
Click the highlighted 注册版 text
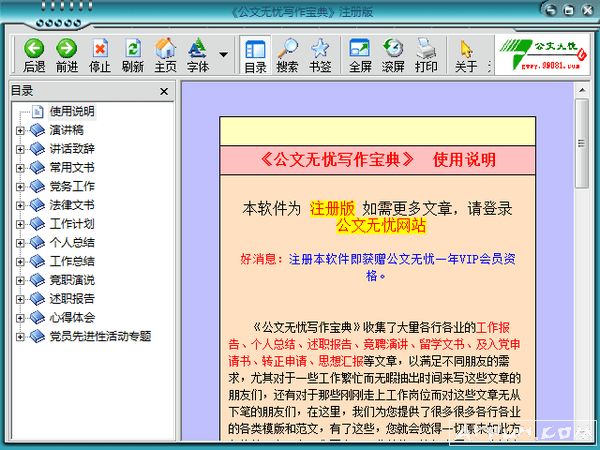click(x=333, y=209)
